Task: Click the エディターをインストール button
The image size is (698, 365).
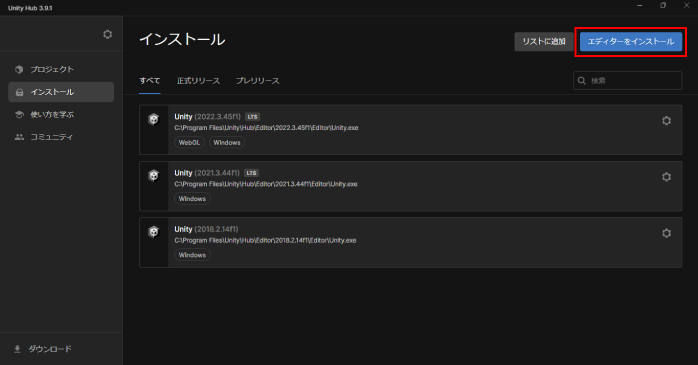Action: [x=631, y=41]
